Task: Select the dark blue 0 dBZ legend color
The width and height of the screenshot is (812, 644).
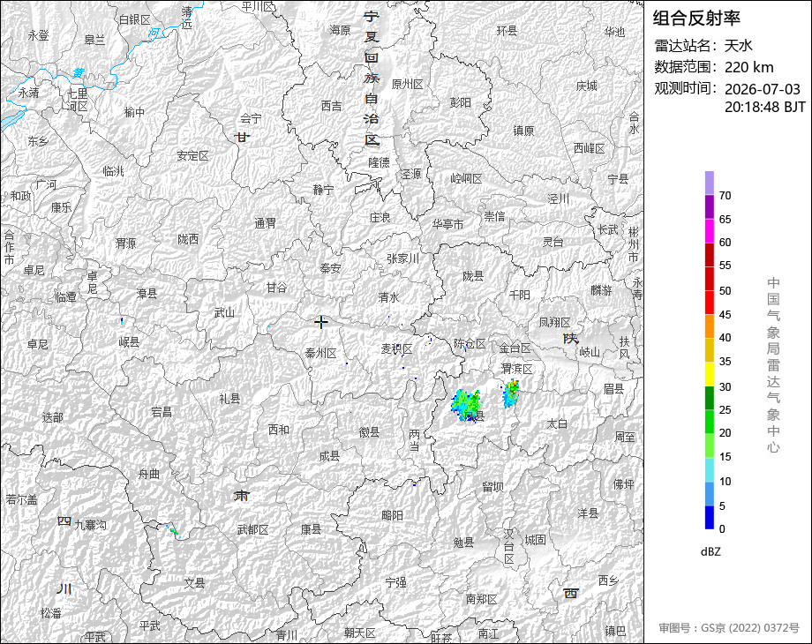Action: [x=710, y=517]
